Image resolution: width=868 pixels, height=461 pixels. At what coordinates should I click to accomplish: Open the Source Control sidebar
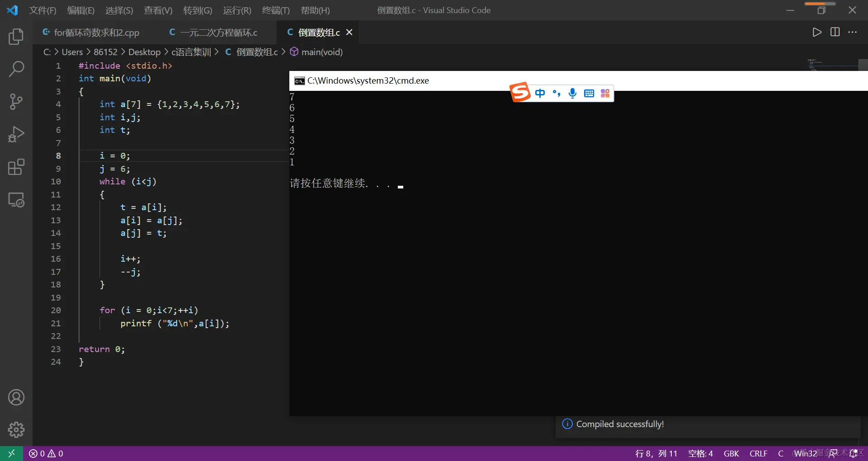tap(16, 102)
